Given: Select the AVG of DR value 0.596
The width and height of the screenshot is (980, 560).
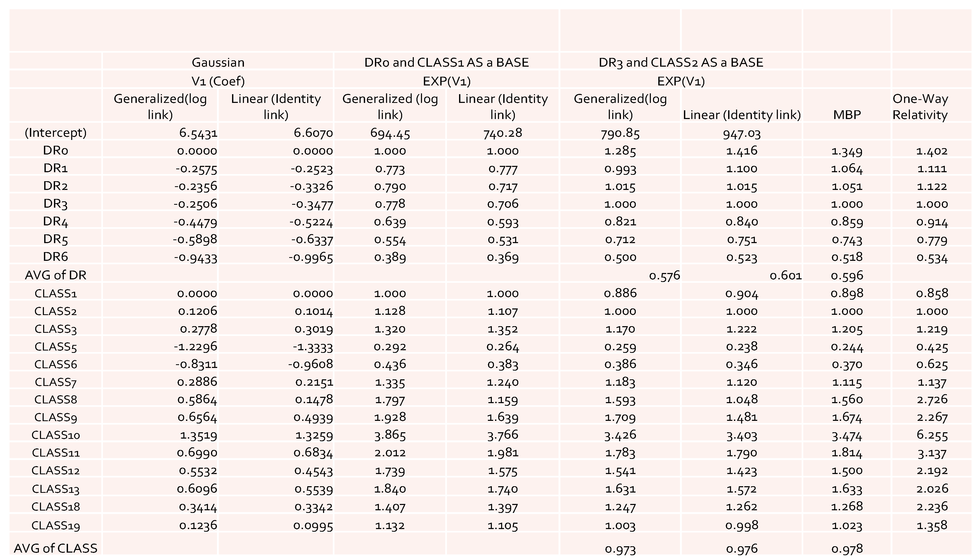Looking at the screenshot, I should click(x=847, y=275).
